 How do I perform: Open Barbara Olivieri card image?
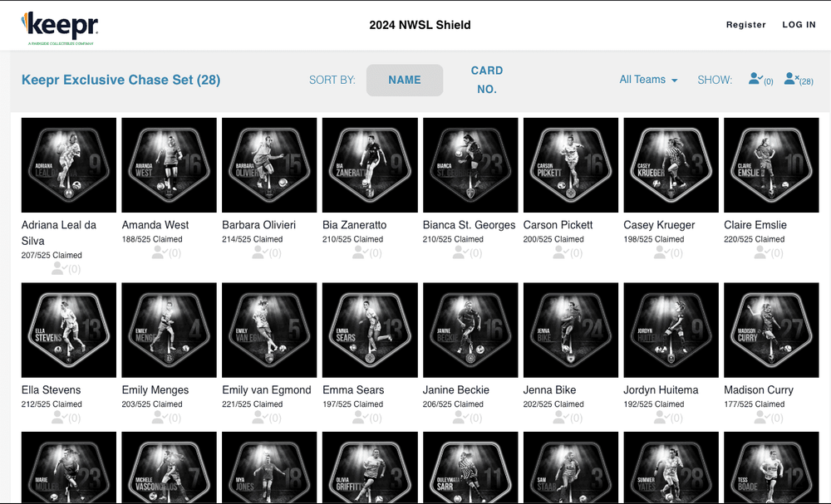[269, 165]
